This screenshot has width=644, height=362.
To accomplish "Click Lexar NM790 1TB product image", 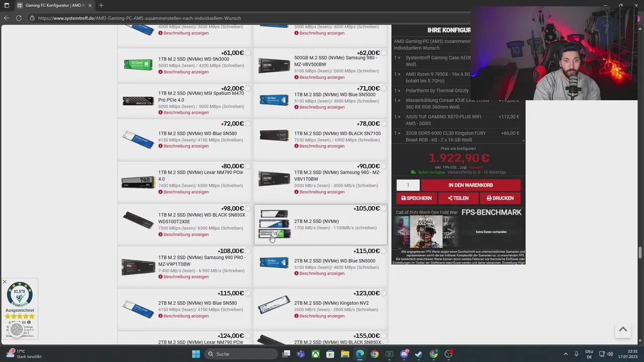I will [138, 182].
